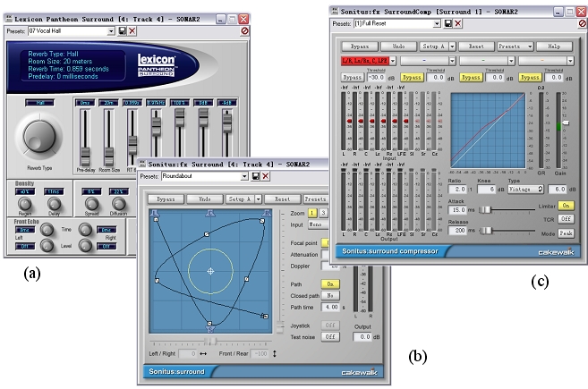Click the red bypass icon in Lexicon Pantheon window
Image resolution: width=588 pixels, height=389 pixels.
click(244, 30)
